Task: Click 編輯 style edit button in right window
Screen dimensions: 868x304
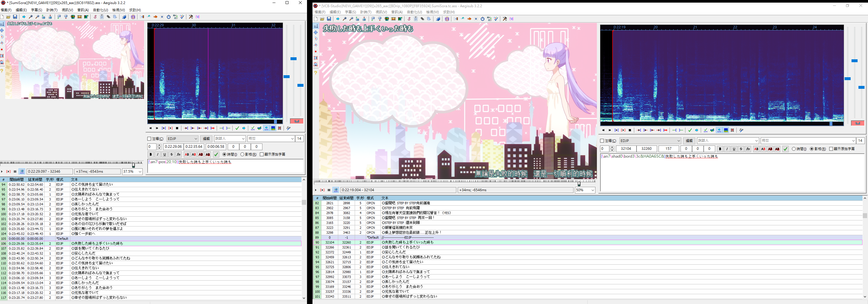Action: point(689,141)
